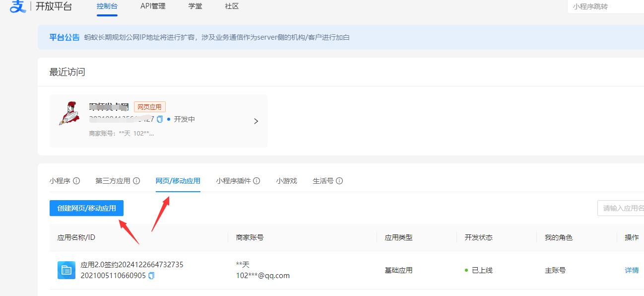Click the Alipay logo icon
Screen dimensions: 644x296
coord(18,6)
